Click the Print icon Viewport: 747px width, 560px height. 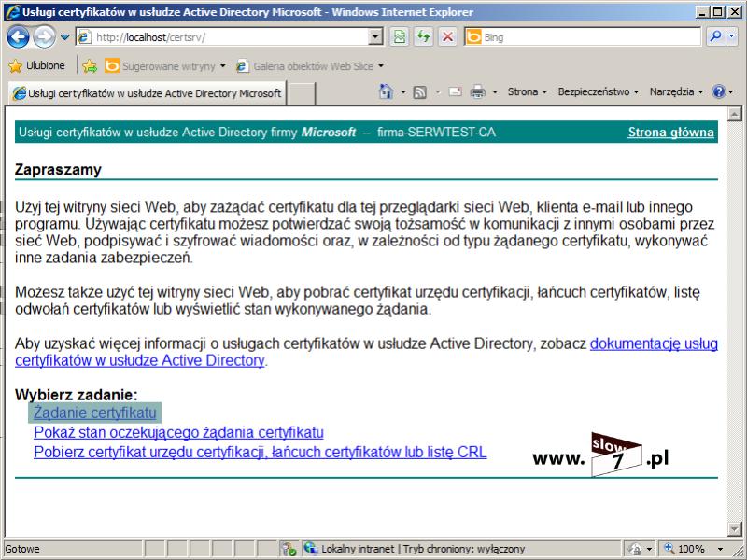point(477,91)
